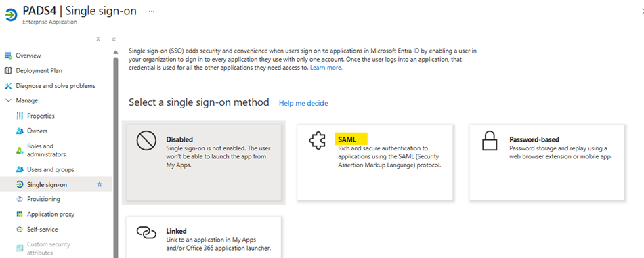Click the Owners people icon
Image resolution: width=644 pixels, height=258 pixels.
click(20, 131)
